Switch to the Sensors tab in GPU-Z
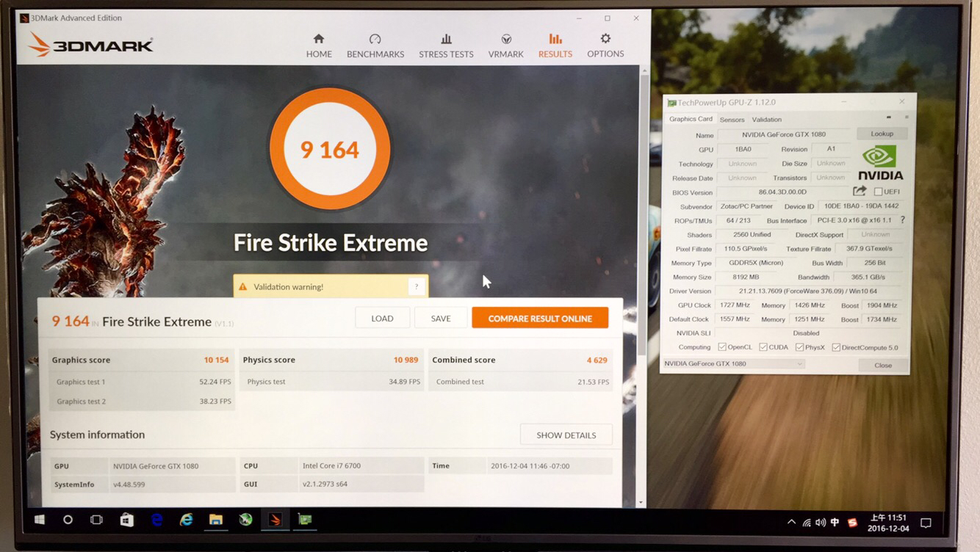 (x=732, y=120)
